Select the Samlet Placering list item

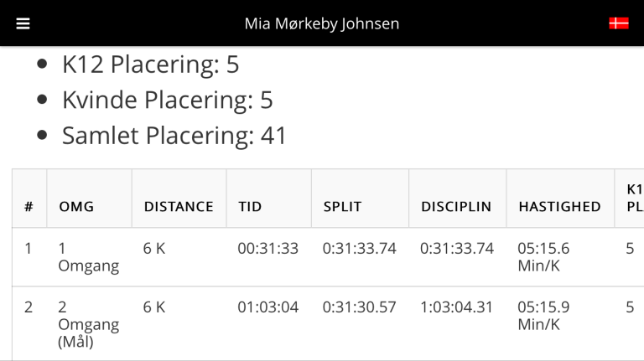point(174,136)
